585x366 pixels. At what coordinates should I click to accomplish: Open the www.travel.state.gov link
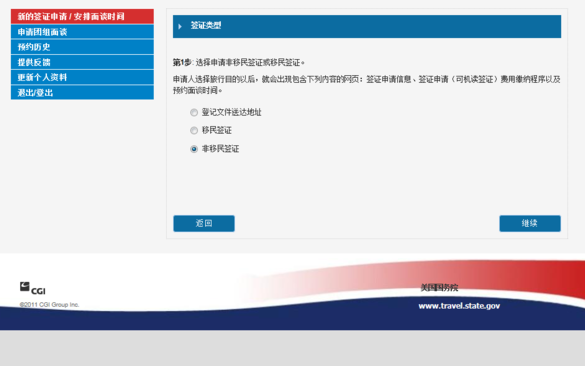coord(459,306)
